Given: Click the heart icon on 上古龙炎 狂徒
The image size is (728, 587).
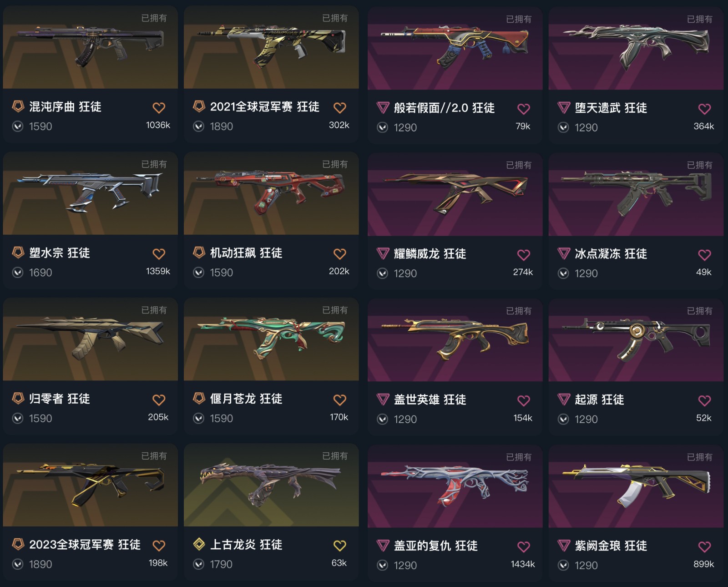Looking at the screenshot, I should pyautogui.click(x=340, y=545).
